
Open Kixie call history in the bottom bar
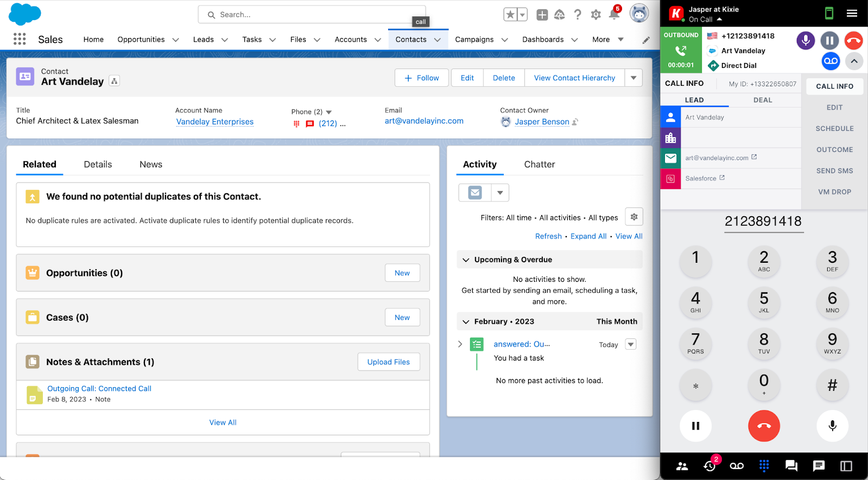(709, 466)
